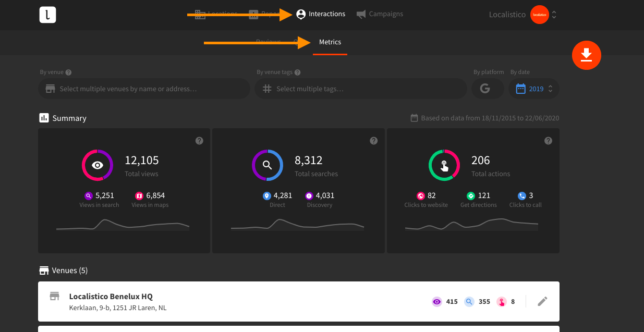Click the 8,312 Total searches value
This screenshot has height=332, width=644.
click(309, 161)
